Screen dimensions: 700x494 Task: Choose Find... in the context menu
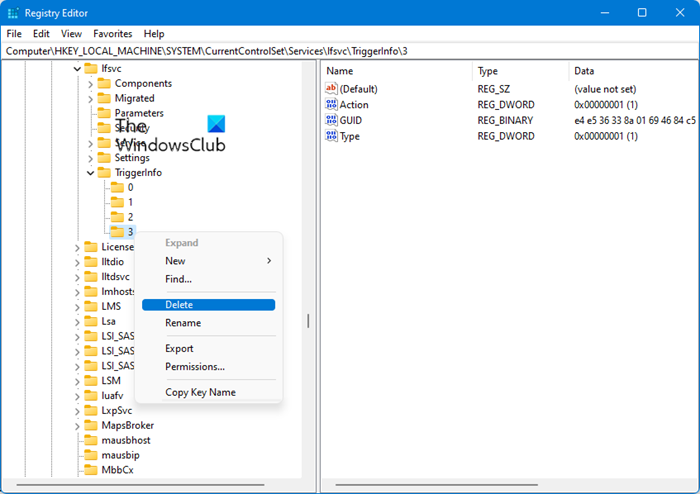coord(208,279)
